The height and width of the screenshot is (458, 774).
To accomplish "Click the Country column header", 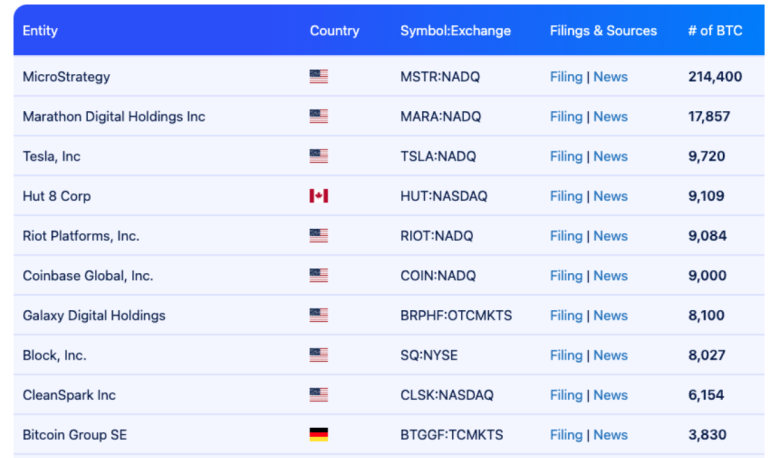I will [x=335, y=31].
